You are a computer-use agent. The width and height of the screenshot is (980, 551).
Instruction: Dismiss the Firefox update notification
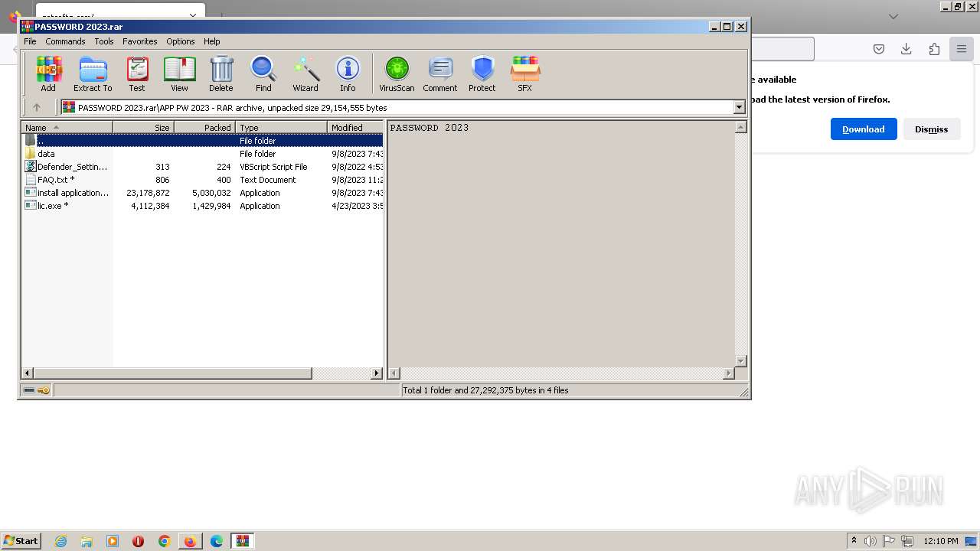tap(931, 129)
